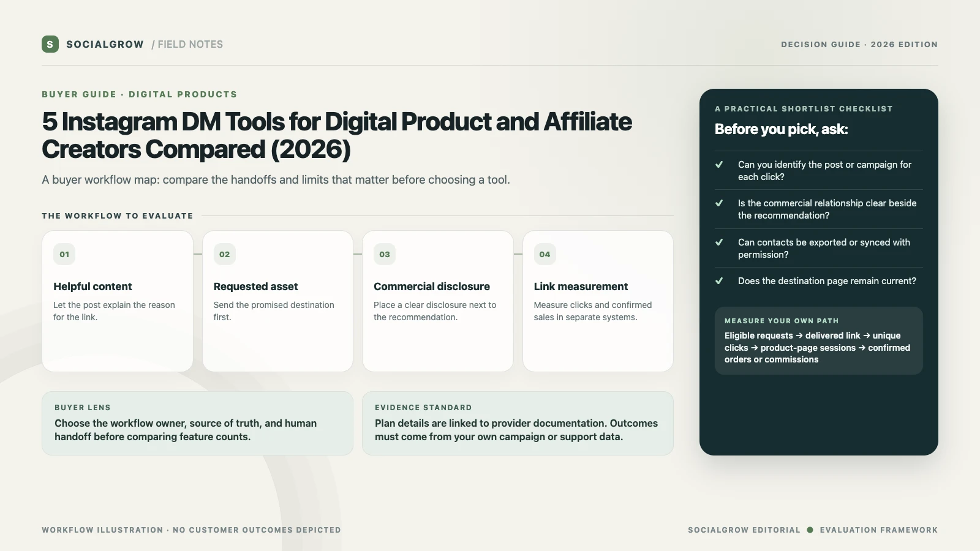This screenshot has height=551, width=980.
Task: Open the Field Notes header label
Action: pos(187,44)
